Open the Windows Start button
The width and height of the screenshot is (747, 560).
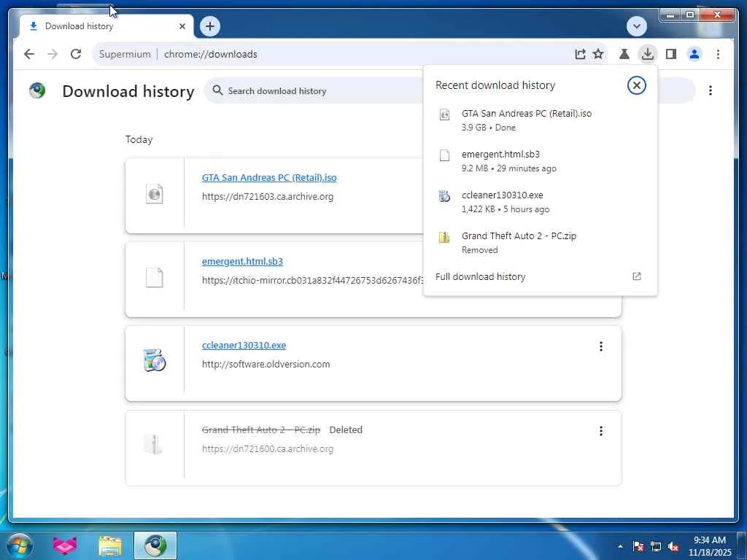pos(20,545)
